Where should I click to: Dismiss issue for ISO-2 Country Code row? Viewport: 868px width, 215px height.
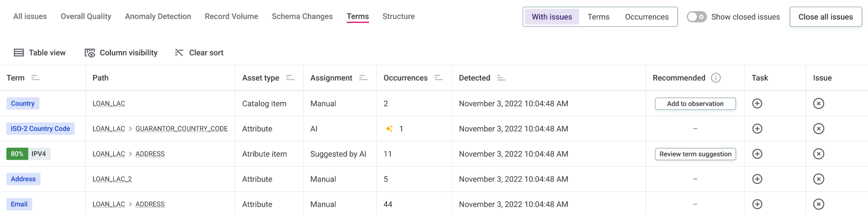[x=818, y=129]
